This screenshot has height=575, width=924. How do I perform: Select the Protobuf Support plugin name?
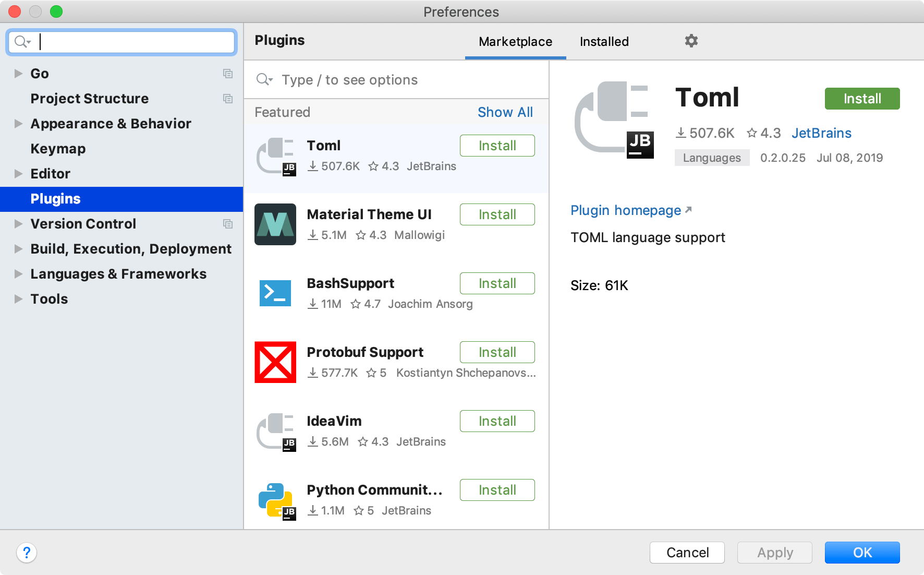point(365,352)
